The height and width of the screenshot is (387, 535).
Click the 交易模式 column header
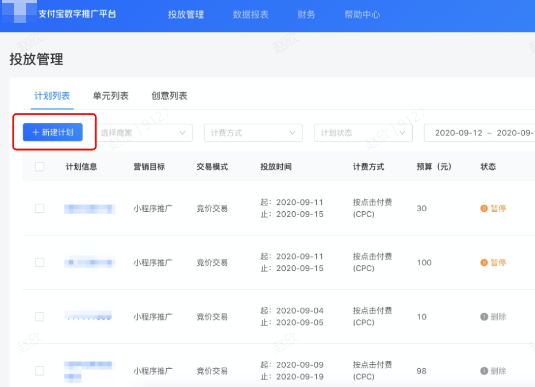point(212,167)
